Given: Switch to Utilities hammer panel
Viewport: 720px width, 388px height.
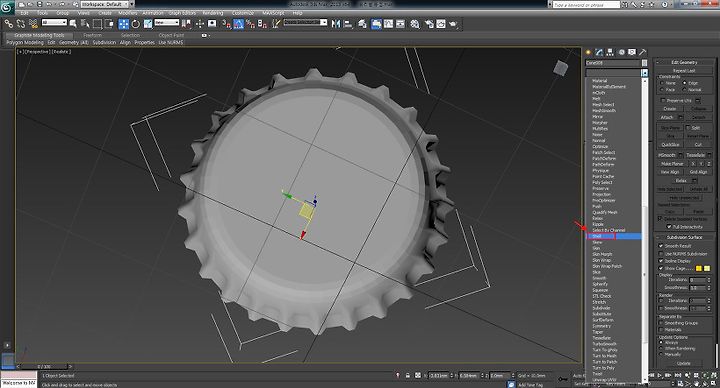Looking at the screenshot, I should [x=643, y=52].
